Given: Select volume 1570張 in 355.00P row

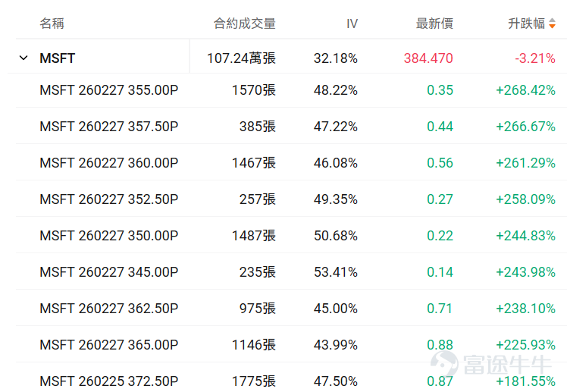Looking at the screenshot, I should pyautogui.click(x=253, y=90).
